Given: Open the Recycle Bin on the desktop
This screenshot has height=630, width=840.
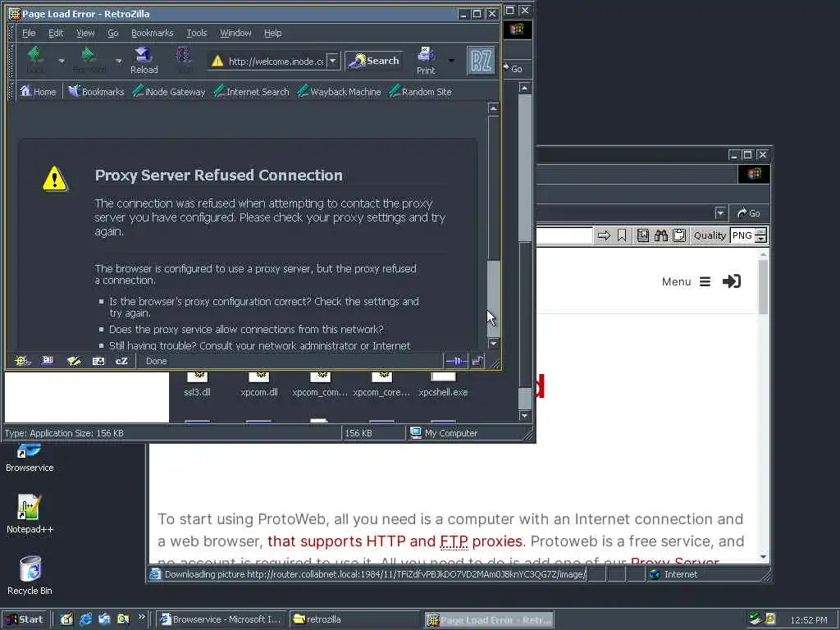Looking at the screenshot, I should tap(30, 576).
